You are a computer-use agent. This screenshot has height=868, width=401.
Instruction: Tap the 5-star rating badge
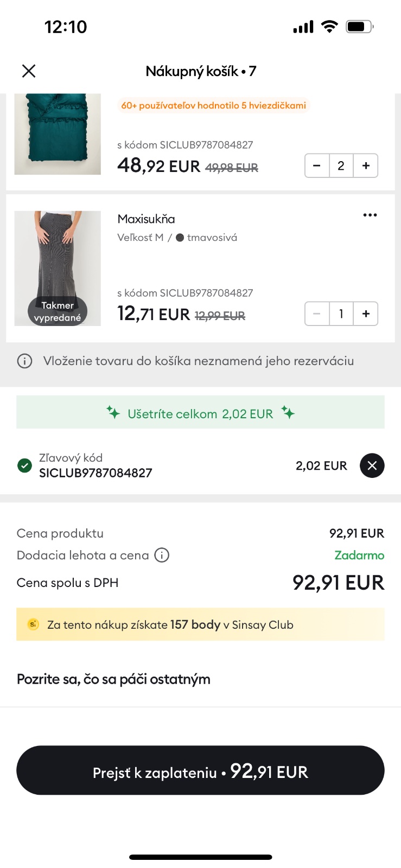pyautogui.click(x=213, y=105)
